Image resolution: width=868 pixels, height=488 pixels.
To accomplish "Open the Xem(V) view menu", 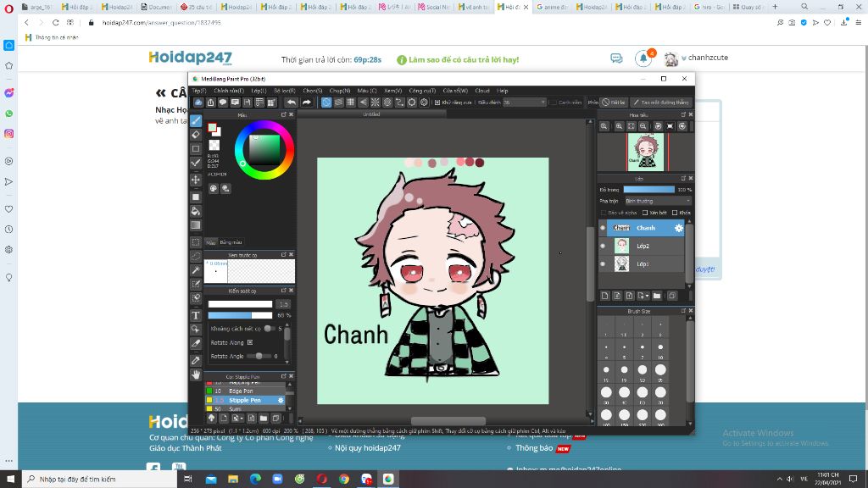I will point(393,91).
